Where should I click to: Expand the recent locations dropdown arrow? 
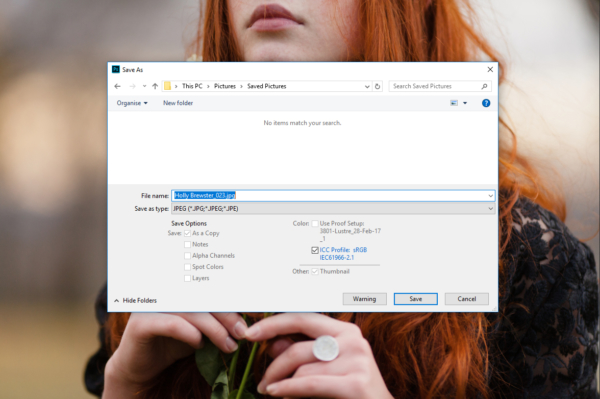point(144,86)
